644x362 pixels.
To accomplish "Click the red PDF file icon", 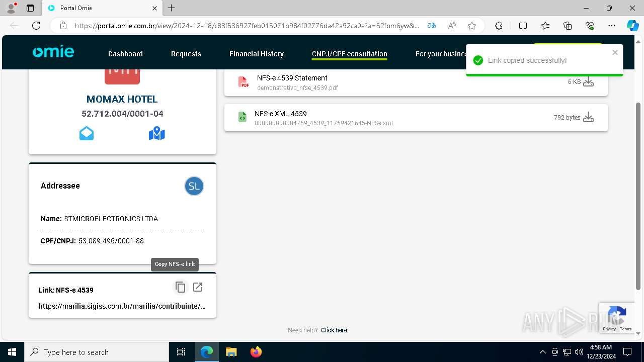I will [244, 82].
